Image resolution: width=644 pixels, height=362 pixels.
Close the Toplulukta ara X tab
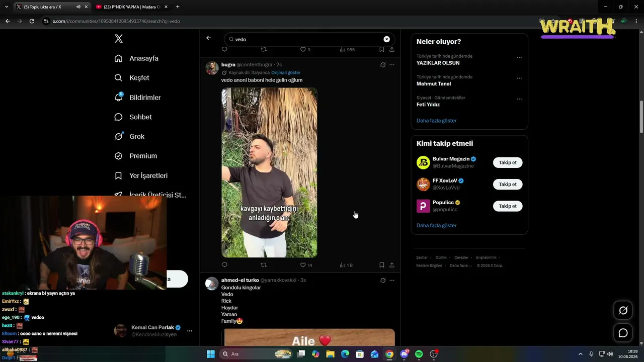pyautogui.click(x=86, y=7)
